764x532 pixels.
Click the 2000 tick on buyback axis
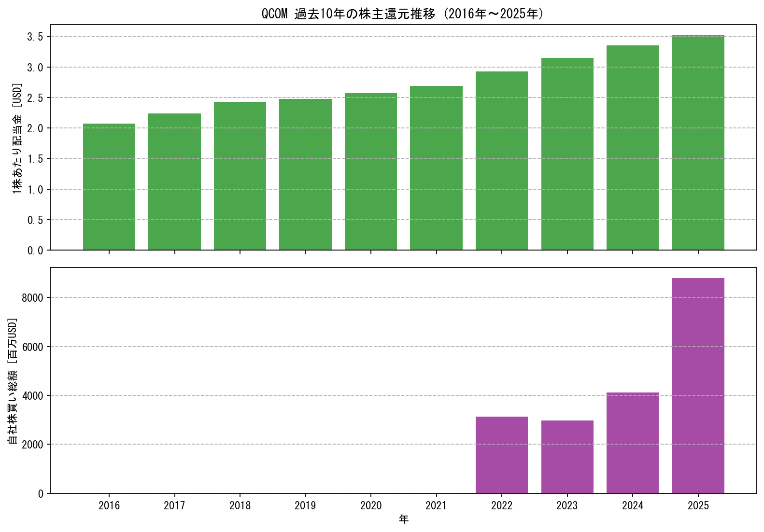[x=33, y=445]
